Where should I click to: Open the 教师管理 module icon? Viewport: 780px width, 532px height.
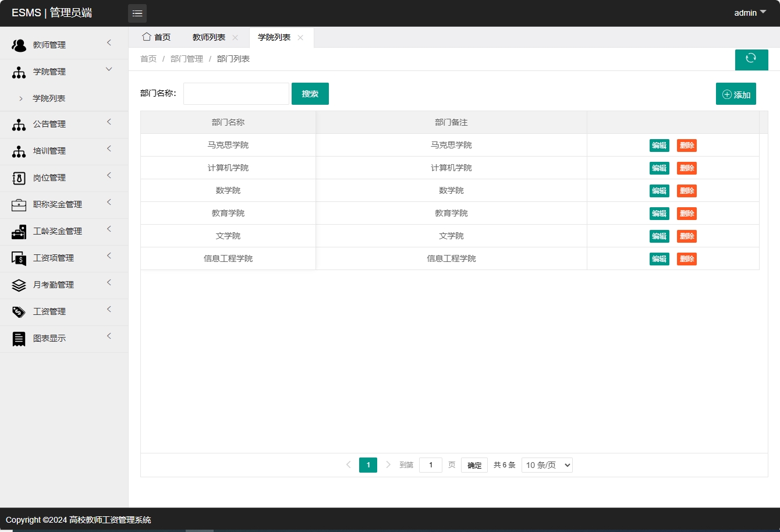[x=17, y=44]
